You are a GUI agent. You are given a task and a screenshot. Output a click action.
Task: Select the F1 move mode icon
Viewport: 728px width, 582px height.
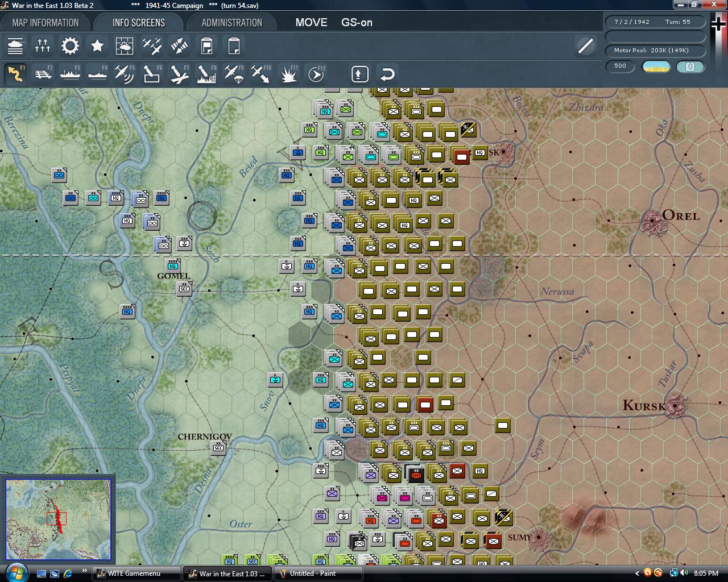point(15,74)
